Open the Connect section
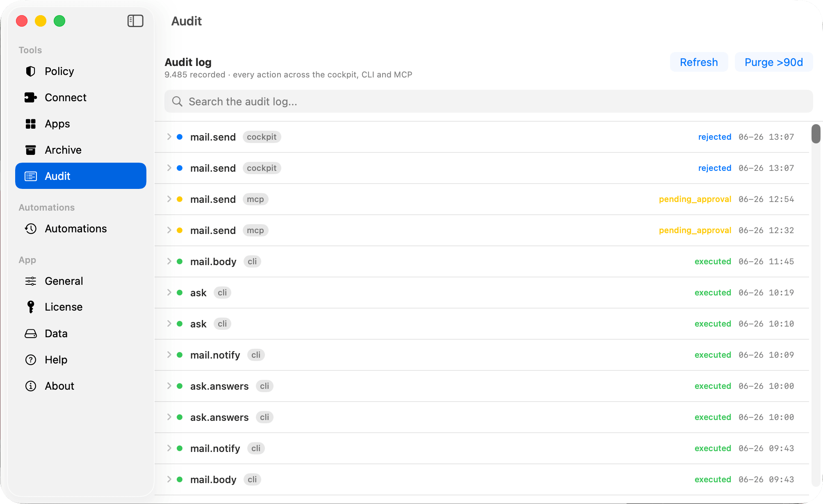This screenshot has width=823, height=504. (x=81, y=98)
